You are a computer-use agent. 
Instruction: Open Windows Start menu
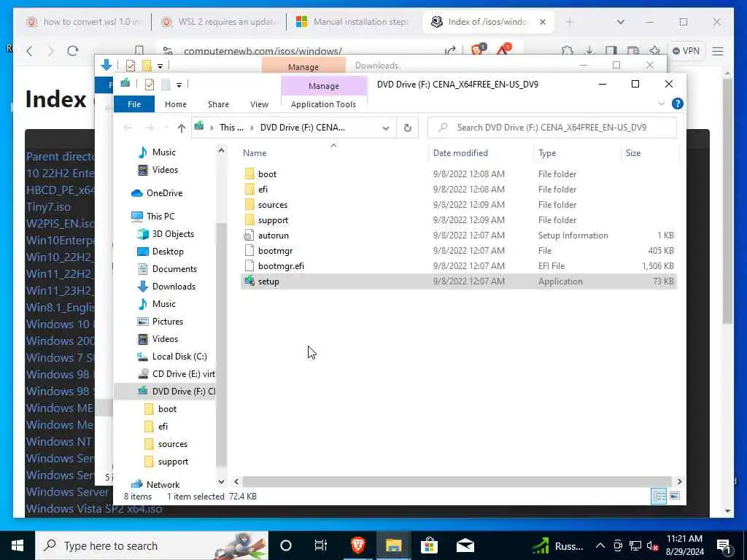point(18,545)
